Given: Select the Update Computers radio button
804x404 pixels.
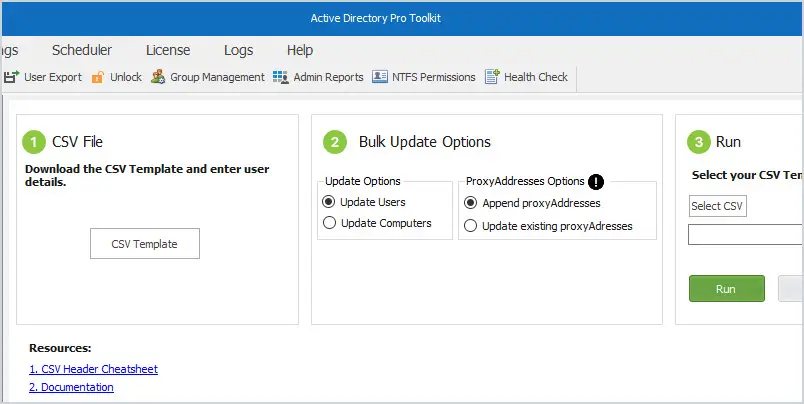Looking at the screenshot, I should (x=329, y=223).
